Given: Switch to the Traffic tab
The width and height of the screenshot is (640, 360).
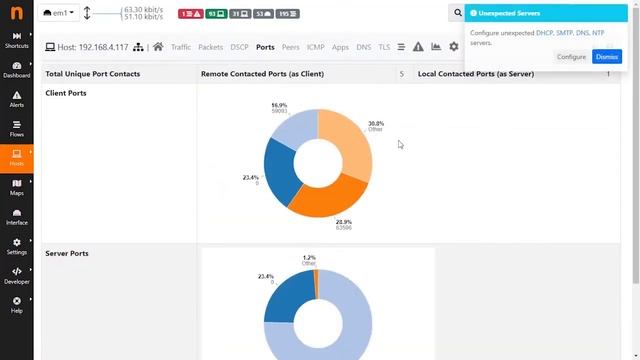Looking at the screenshot, I should [x=181, y=47].
